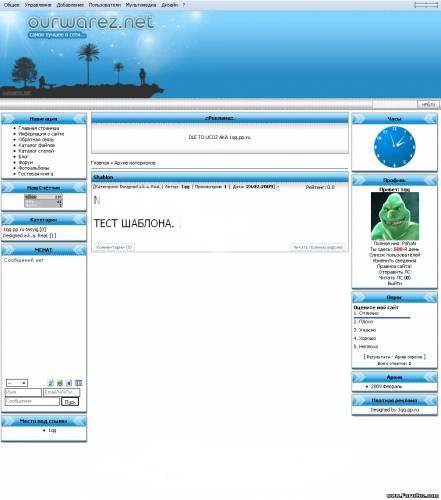This screenshot has width=441, height=500.
Task: Expand the Дизайн menu in admin bar
Action: (x=170, y=5)
